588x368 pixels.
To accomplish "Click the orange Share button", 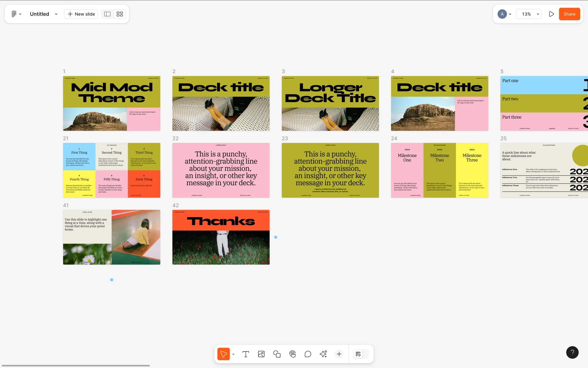I will tap(569, 14).
